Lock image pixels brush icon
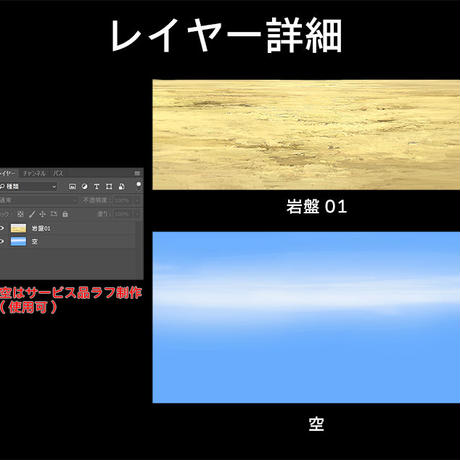Screen dimensions: 460x460 click(x=32, y=214)
